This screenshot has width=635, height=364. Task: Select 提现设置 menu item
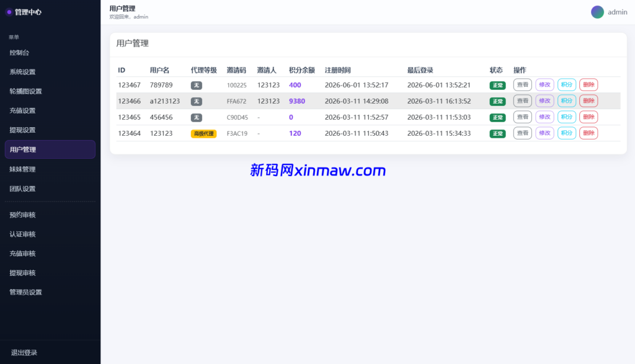click(50, 130)
